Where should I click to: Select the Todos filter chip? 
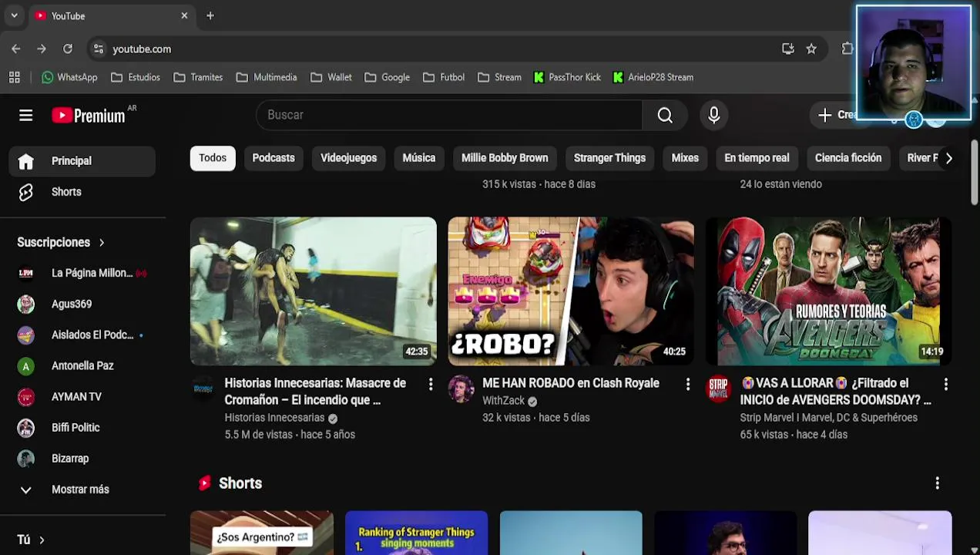[x=213, y=158]
